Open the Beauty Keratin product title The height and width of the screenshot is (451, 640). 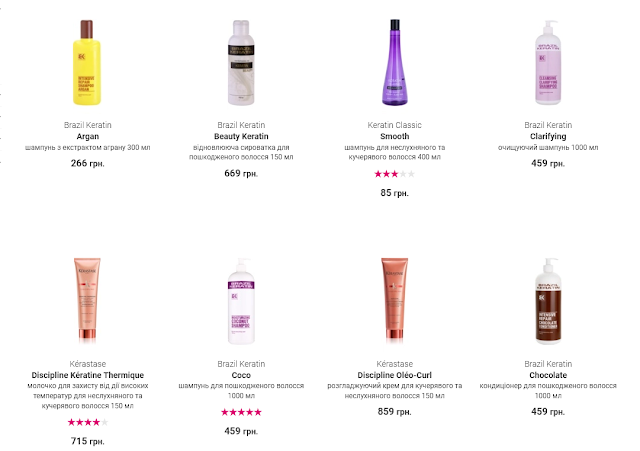[241, 136]
